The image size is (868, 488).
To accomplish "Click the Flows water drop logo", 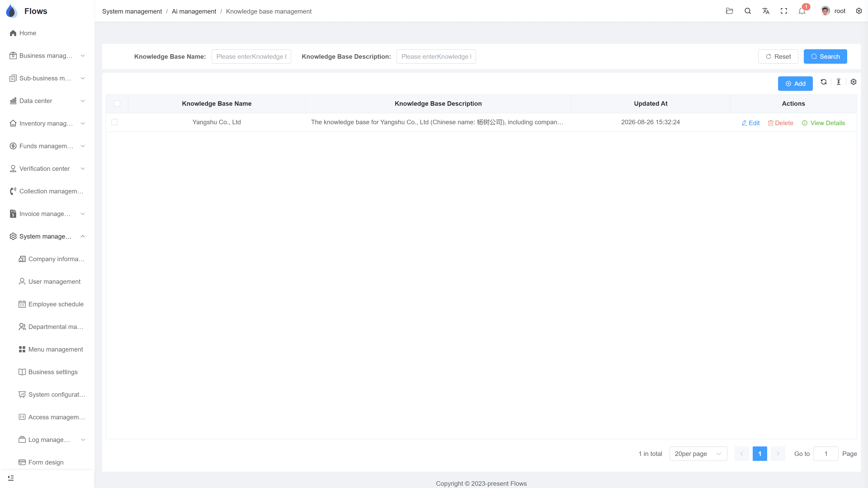I will pyautogui.click(x=12, y=11).
